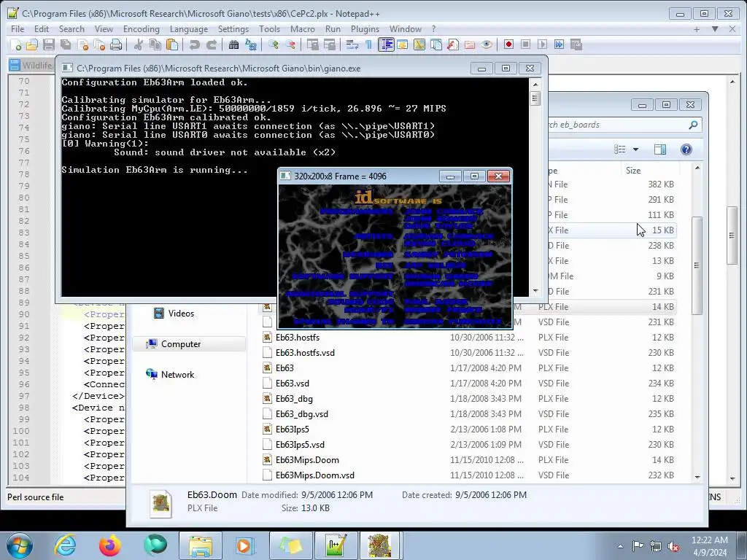Click the New file icon in Notepad++ toolbar
The width and height of the screenshot is (747, 560).
pos(16,44)
